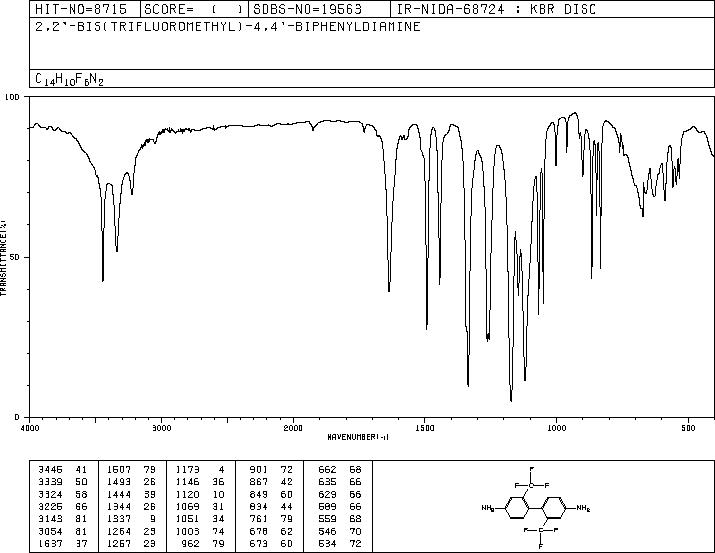Click the 1051 wavenumber in the peak table
This screenshot has height=553, width=715.
coord(187,519)
